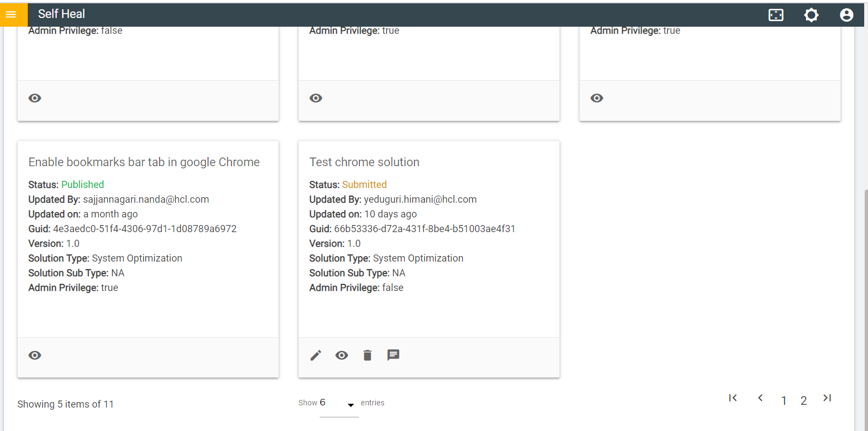Image resolution: width=868 pixels, height=431 pixels.
Task: View the Enable bookmarks bar solution
Action: tap(35, 355)
